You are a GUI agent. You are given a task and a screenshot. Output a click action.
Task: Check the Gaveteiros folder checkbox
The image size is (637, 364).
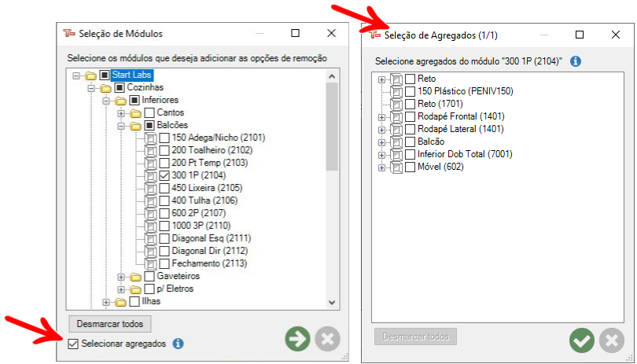pyautogui.click(x=149, y=276)
